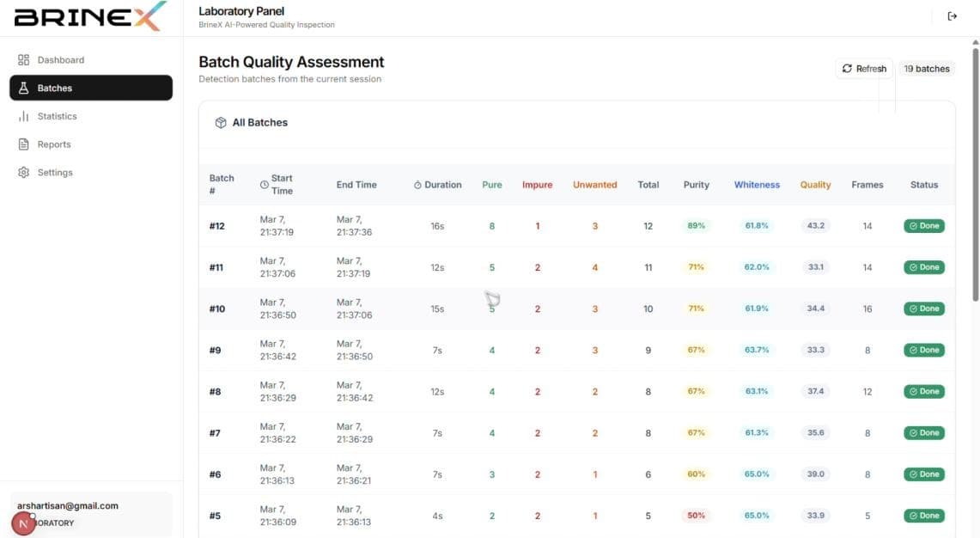Click the Settings gear icon
The image size is (980, 538).
point(24,173)
